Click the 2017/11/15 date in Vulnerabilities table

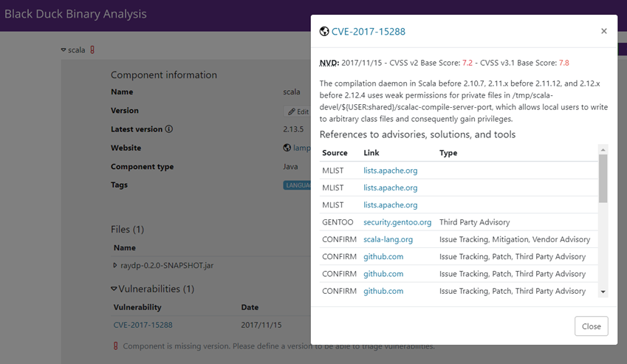(261, 325)
